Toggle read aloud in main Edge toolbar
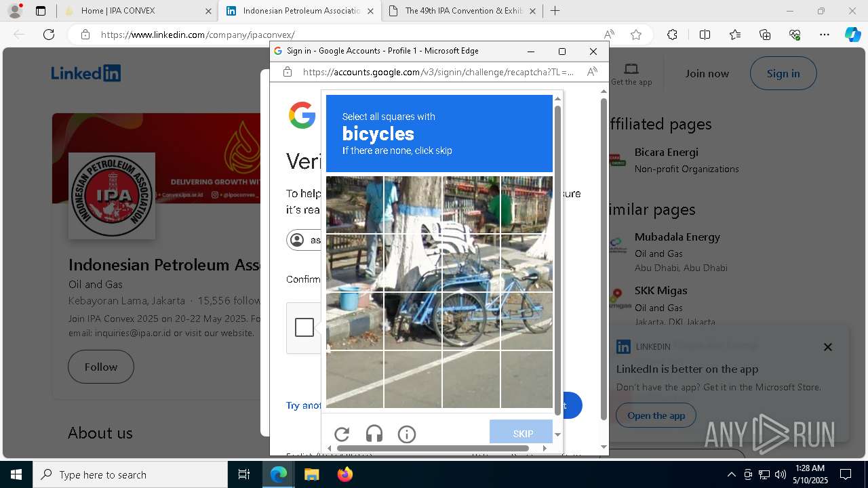Screen dimensions: 868x488 609,35
